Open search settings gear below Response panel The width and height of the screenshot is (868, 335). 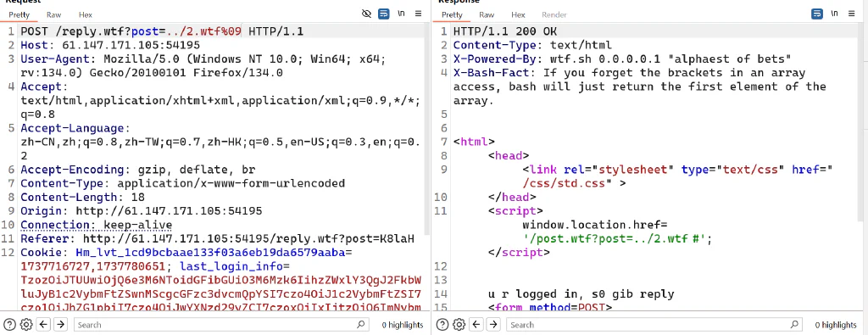pos(459,325)
